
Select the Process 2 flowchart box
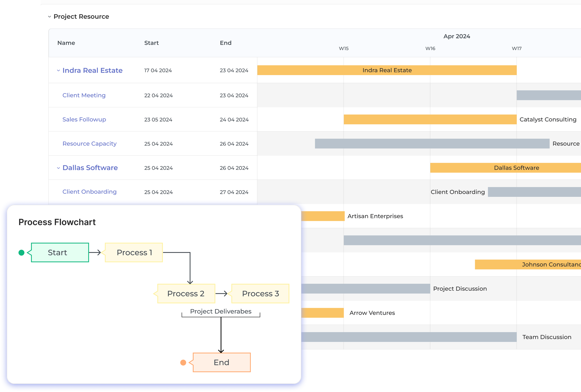click(186, 294)
